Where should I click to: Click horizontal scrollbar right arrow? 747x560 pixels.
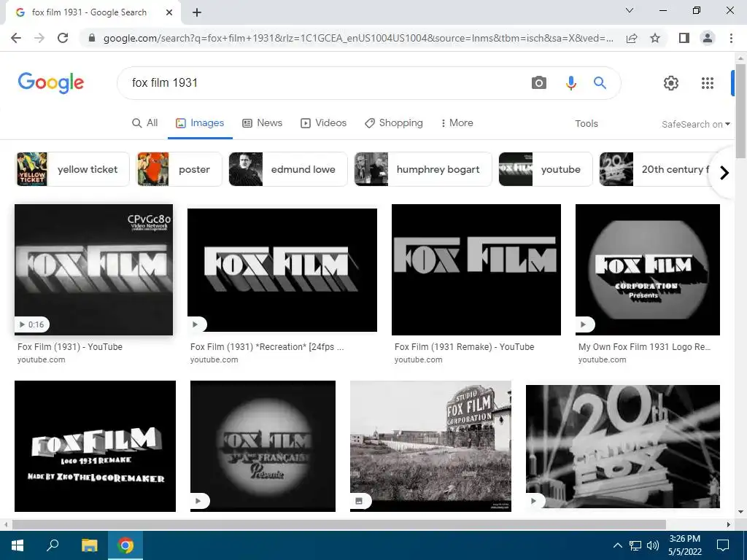tap(729, 525)
